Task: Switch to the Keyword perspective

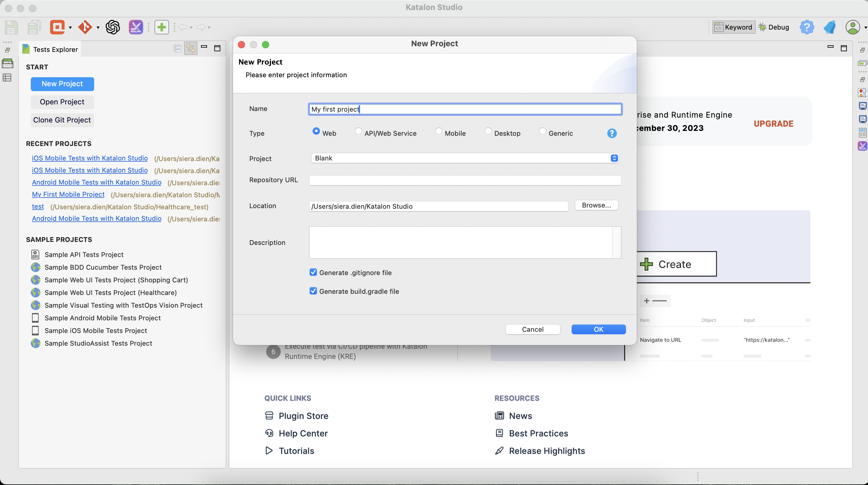Action: [x=734, y=27]
